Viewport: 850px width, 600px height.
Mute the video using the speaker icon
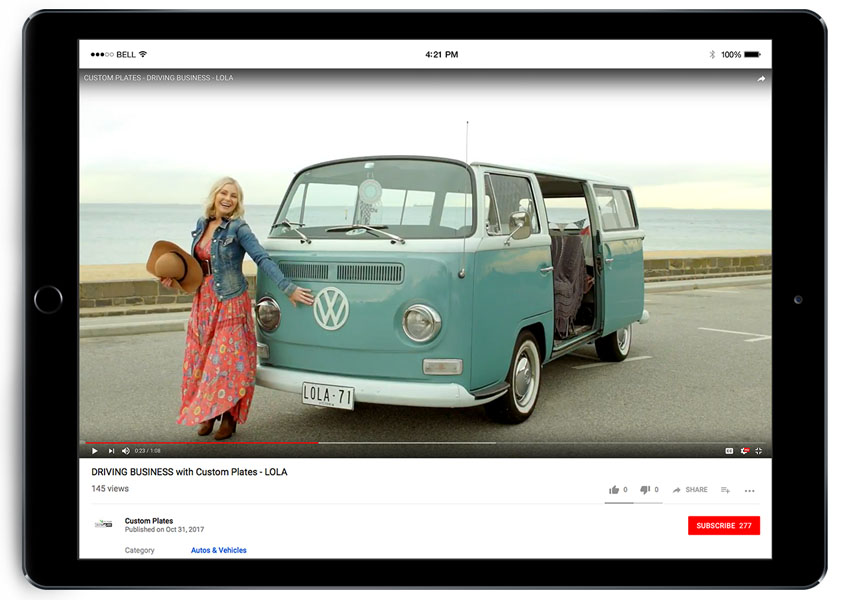(x=126, y=451)
